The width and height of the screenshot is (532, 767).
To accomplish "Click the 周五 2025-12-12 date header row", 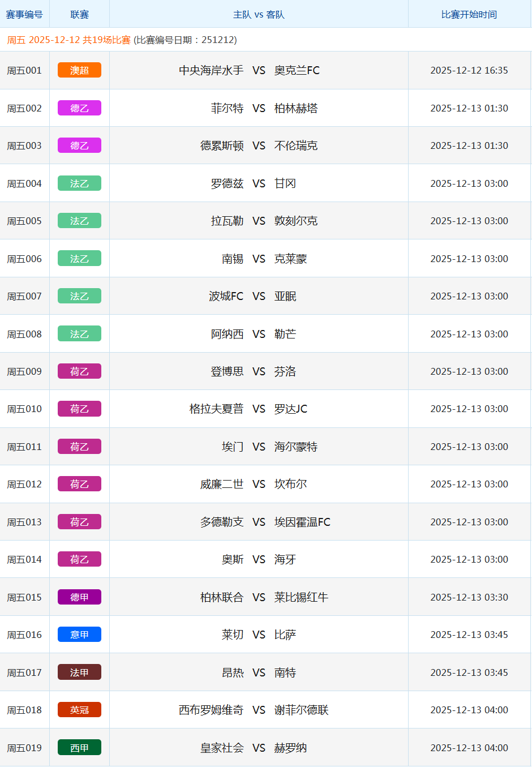I will [x=122, y=40].
